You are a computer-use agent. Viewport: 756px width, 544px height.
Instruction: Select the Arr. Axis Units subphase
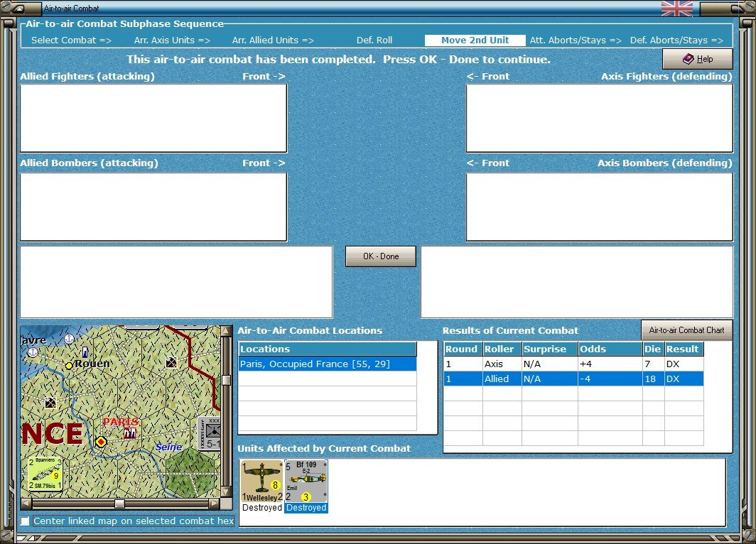pyautogui.click(x=172, y=40)
